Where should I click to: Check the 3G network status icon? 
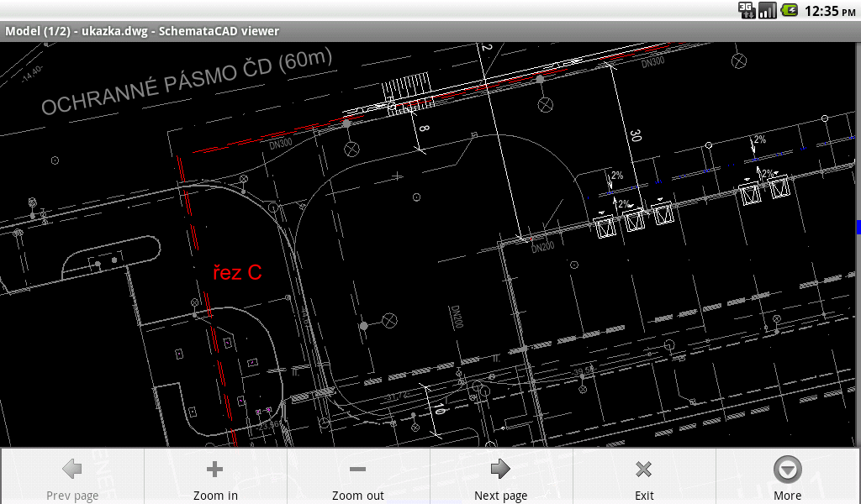(x=747, y=10)
